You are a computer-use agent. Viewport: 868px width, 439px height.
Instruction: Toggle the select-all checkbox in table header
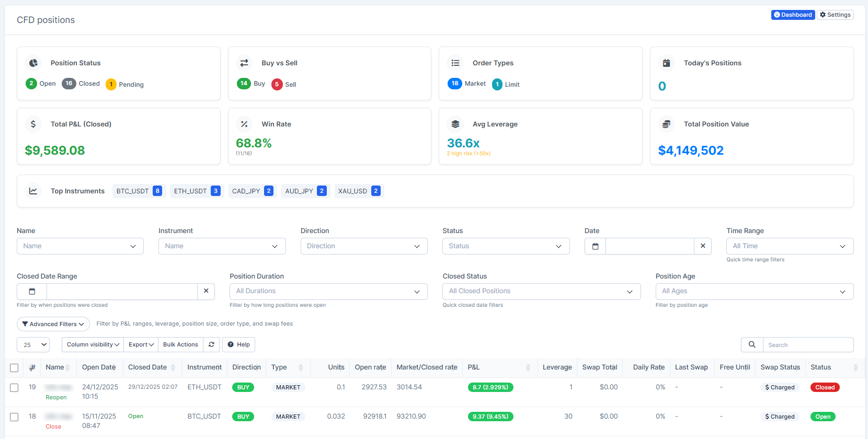click(x=14, y=368)
